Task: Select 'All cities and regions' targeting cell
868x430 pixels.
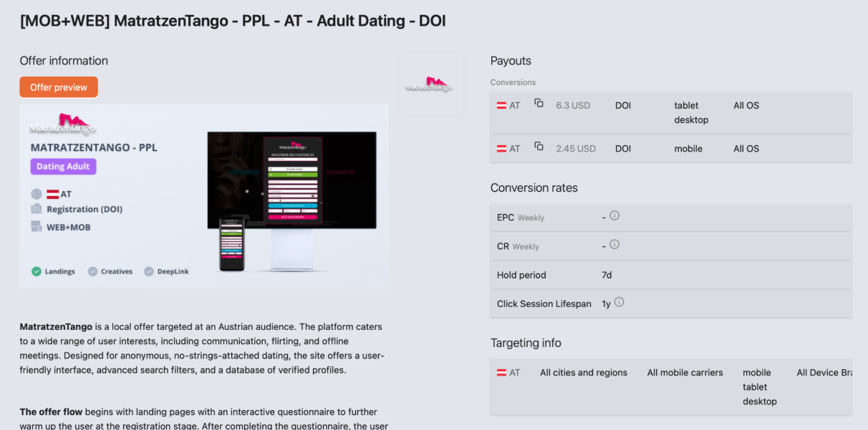Action: pos(584,373)
